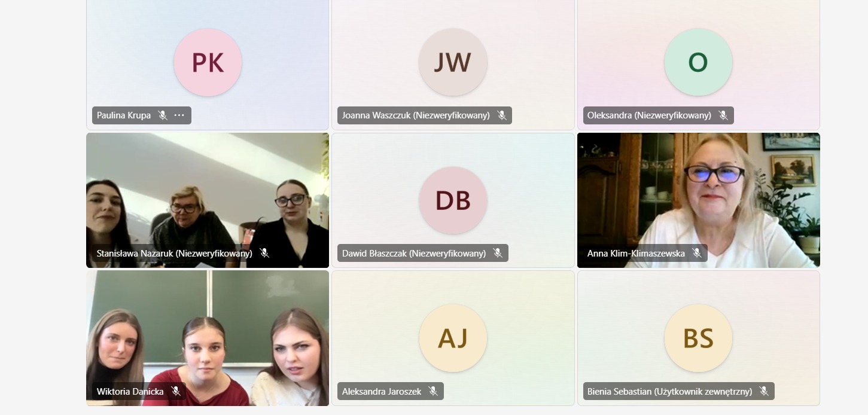Click Stanisława Nazaruk's muted mic icon
Screen dimensions: 868x415
point(264,254)
